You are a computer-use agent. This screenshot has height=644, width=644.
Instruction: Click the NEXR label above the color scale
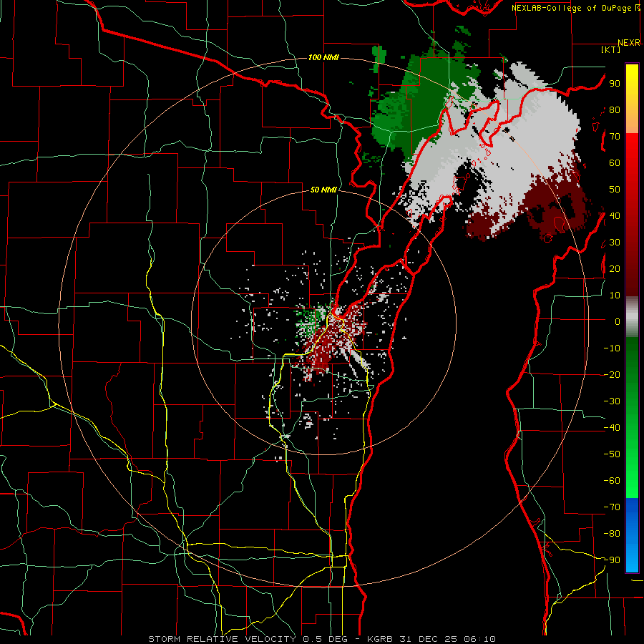click(x=629, y=43)
